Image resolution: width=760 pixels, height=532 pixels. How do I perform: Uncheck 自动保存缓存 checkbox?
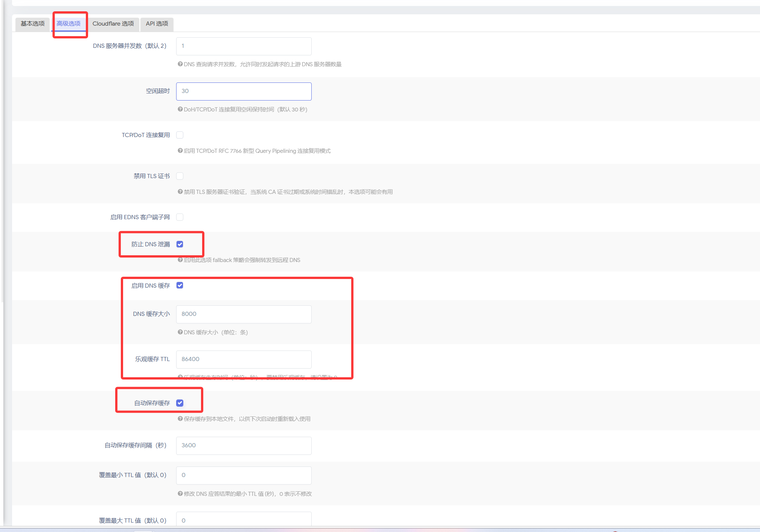[180, 403]
